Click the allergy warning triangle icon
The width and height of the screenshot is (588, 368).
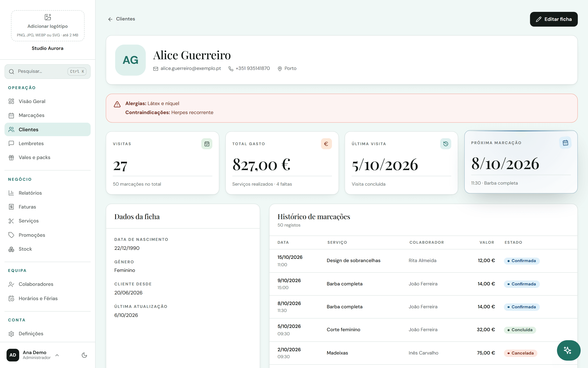[x=117, y=104]
